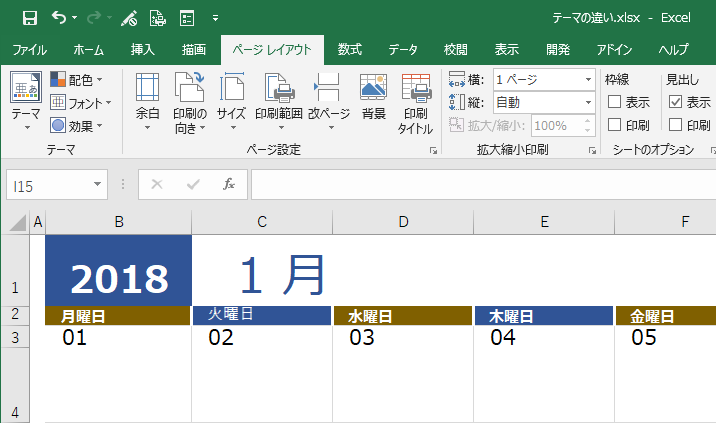Switch to the 数式 formulas tab
The image size is (716, 423).
350,49
